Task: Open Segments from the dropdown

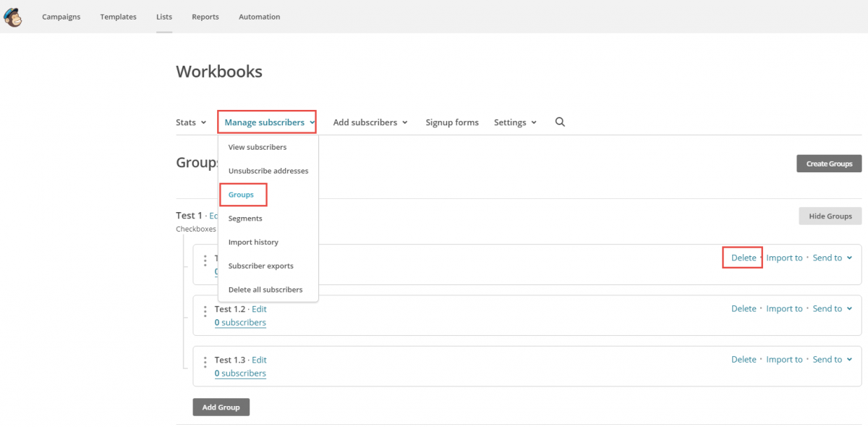Action: click(x=245, y=219)
